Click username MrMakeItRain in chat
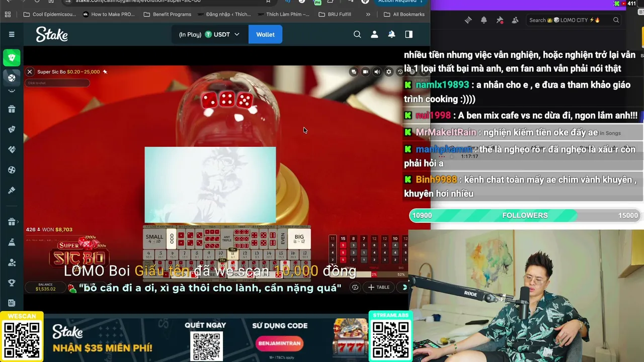The image size is (644, 362). (446, 132)
